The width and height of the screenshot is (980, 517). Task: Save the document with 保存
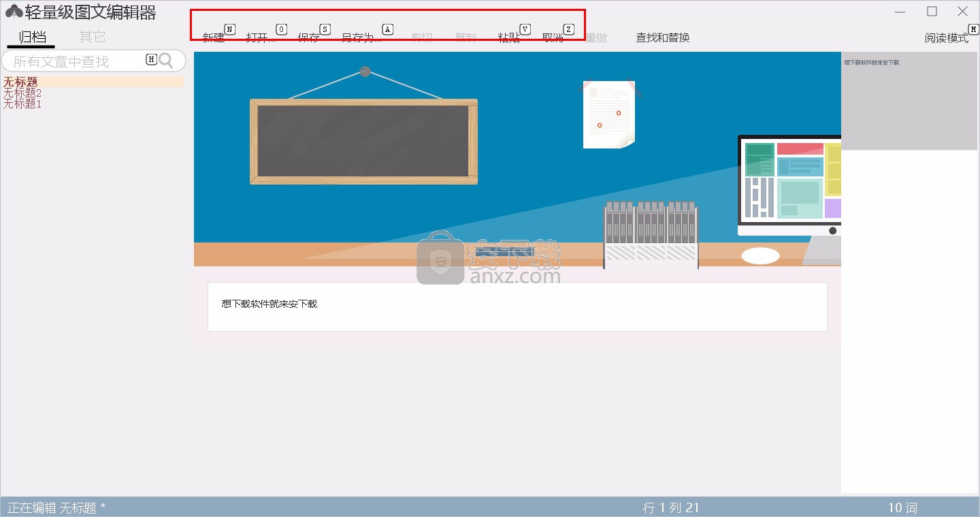[x=309, y=37]
